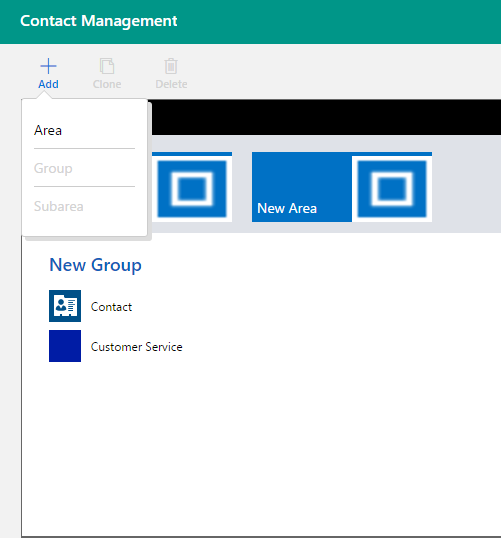This screenshot has height=538, width=501.
Task: Click the Delete label in toolbar
Action: (171, 84)
